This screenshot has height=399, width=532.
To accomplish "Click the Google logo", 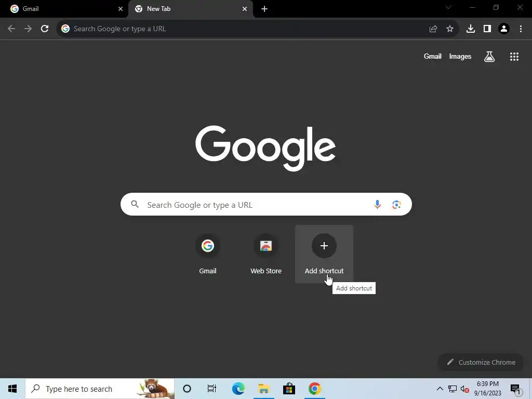I will tap(265, 148).
